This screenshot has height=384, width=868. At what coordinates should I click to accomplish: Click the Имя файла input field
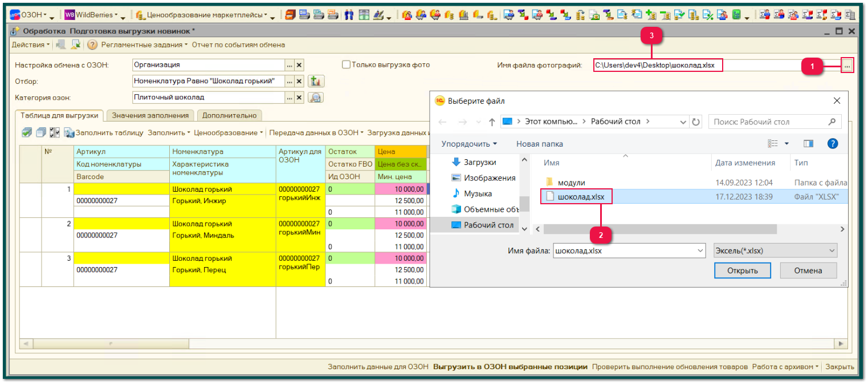tap(629, 250)
